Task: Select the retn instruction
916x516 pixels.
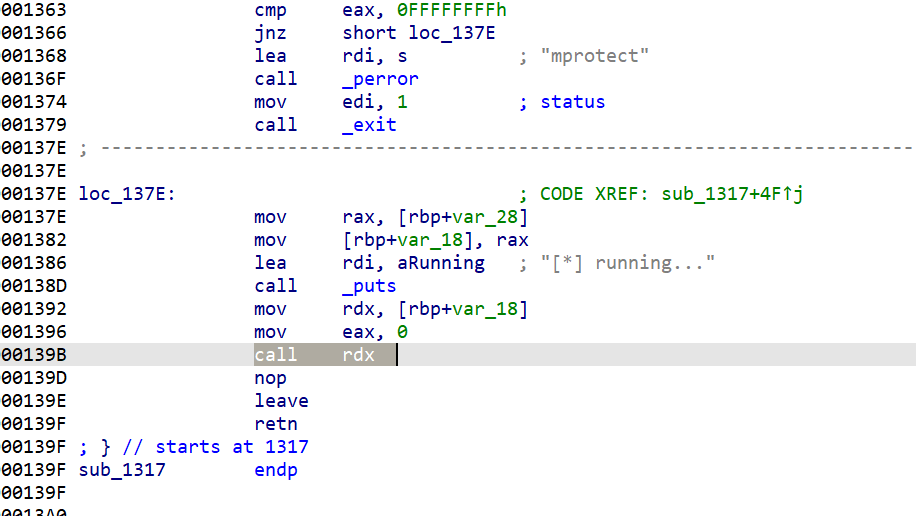Action: [276, 424]
